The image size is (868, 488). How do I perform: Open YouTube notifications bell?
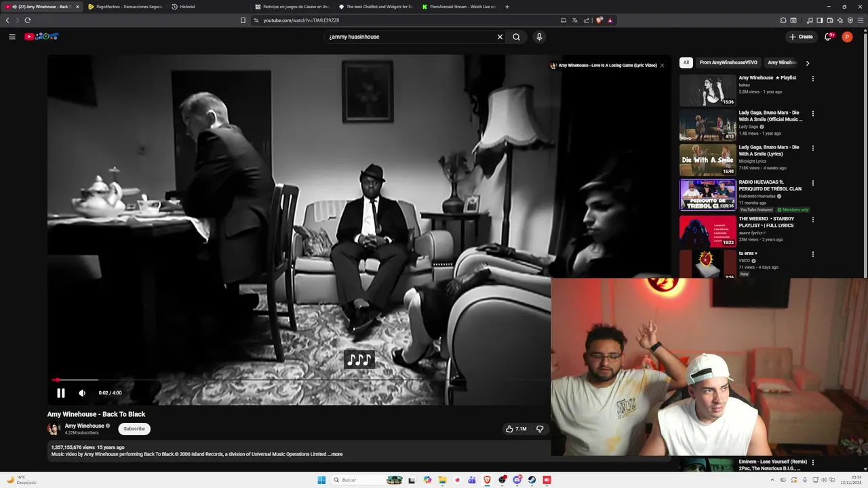pos(828,37)
